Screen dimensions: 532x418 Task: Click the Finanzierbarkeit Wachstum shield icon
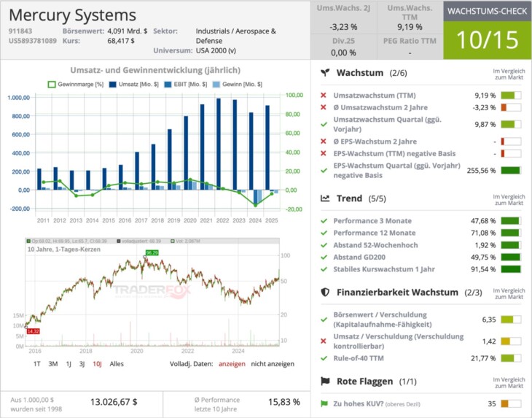click(325, 292)
